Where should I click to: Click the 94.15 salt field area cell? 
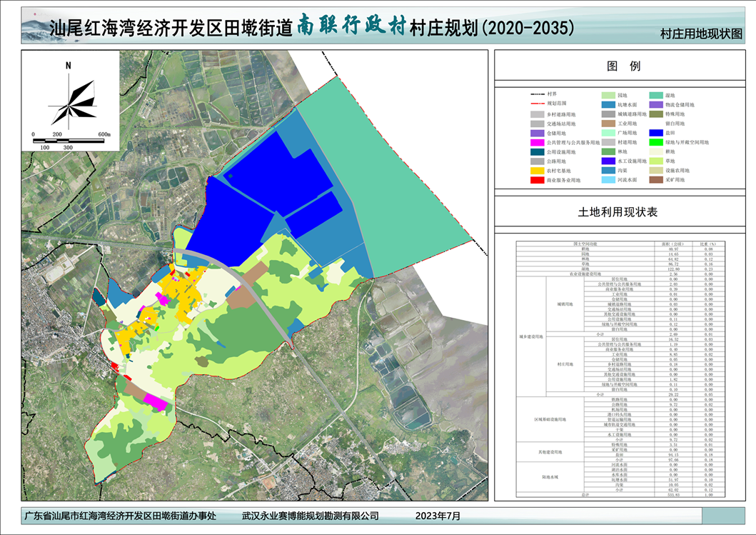[673, 455]
